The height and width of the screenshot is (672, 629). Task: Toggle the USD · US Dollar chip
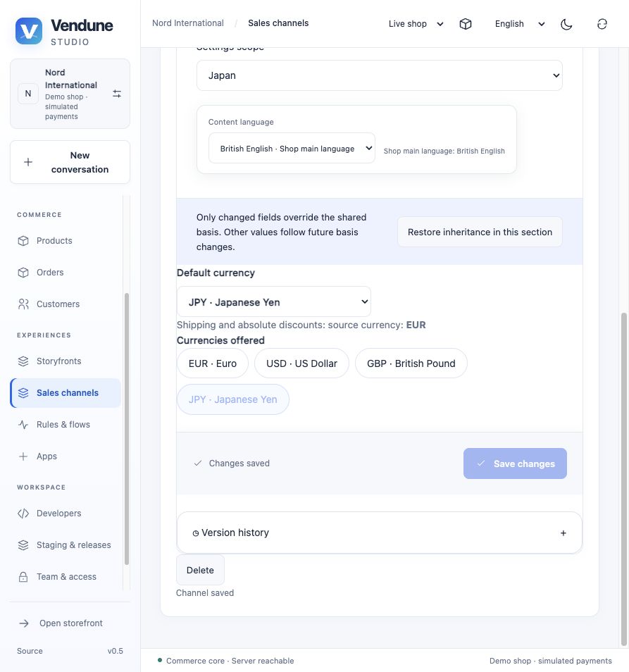click(x=301, y=363)
